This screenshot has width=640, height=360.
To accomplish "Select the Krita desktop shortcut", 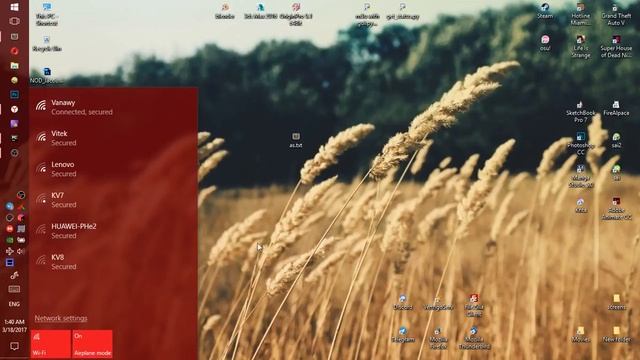I will 581,206.
